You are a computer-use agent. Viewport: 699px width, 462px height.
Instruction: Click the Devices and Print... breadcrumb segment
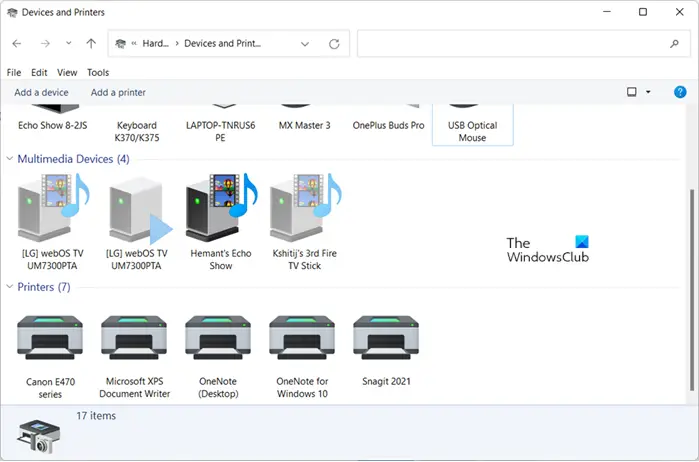click(222, 43)
